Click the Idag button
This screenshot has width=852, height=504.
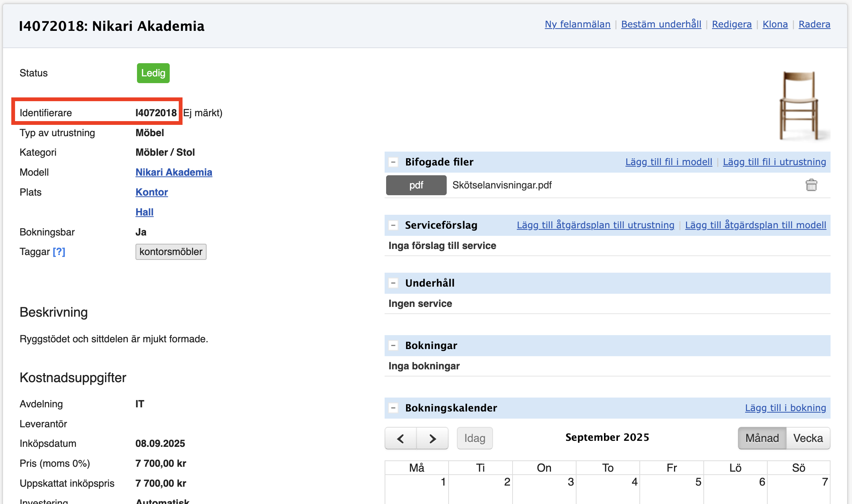click(x=475, y=438)
